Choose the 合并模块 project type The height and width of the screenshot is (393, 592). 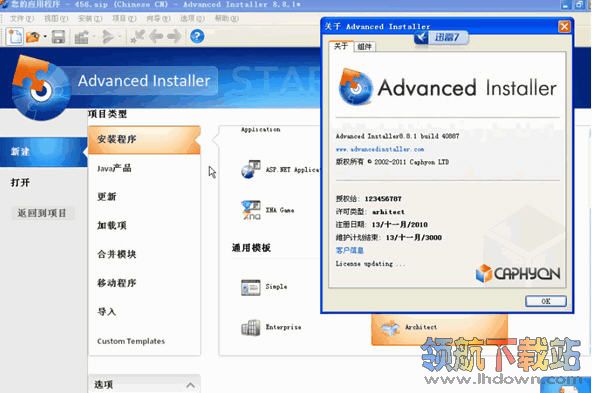click(116, 254)
